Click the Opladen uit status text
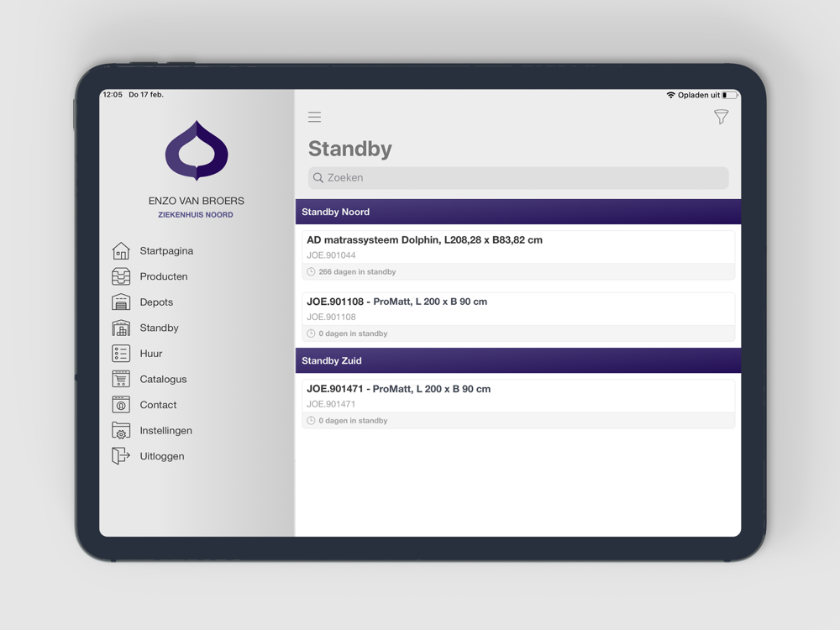 (699, 95)
